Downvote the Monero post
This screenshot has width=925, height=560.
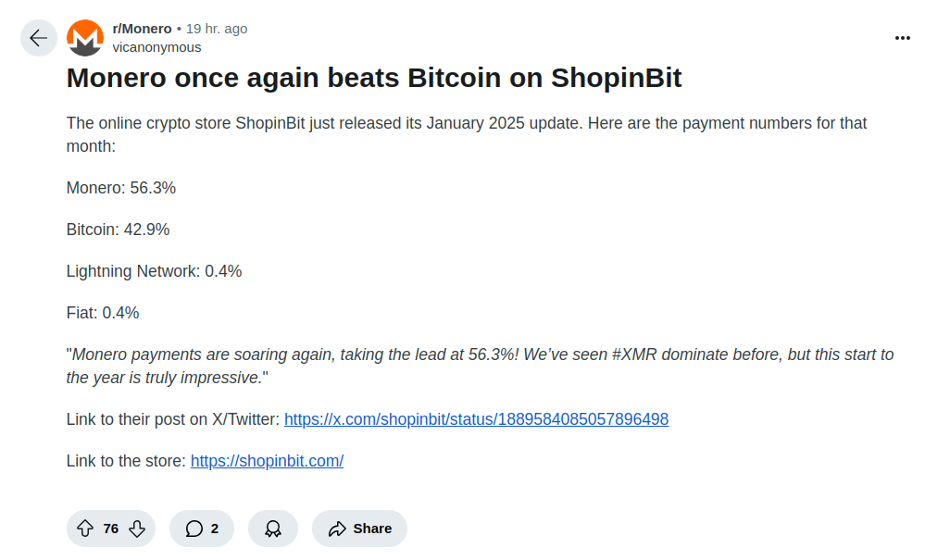(137, 529)
